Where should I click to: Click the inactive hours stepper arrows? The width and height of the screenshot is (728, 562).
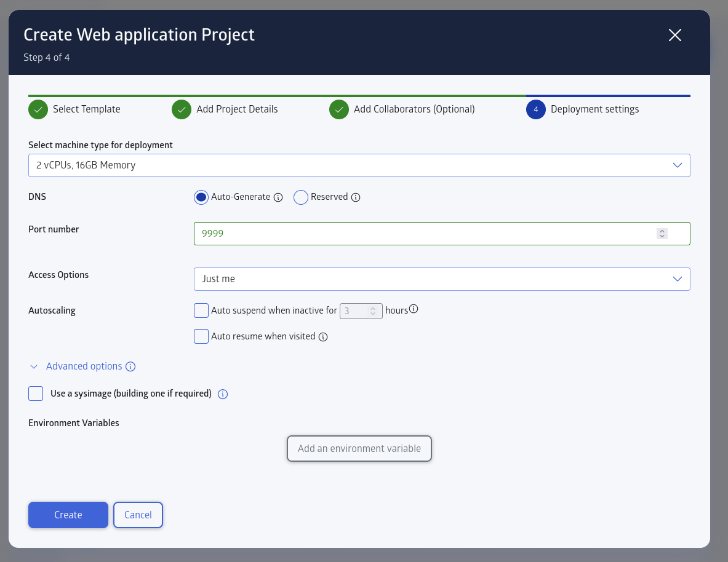point(373,311)
